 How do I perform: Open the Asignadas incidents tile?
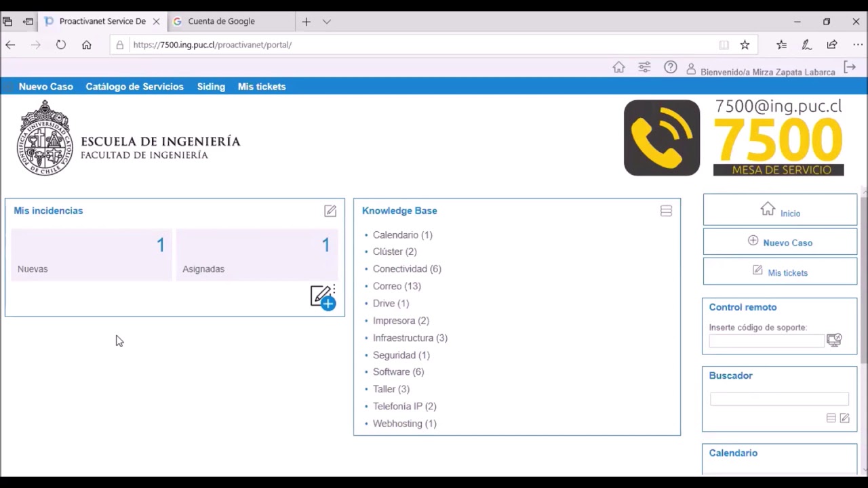coord(257,255)
